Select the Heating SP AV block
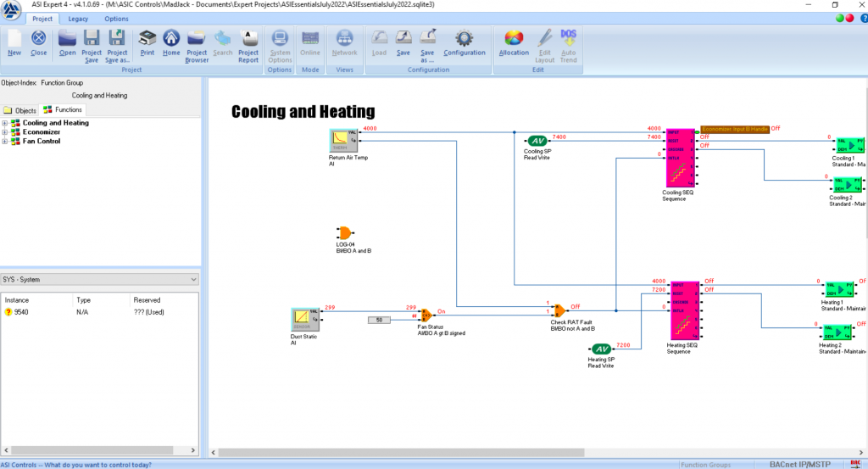Viewport: 868px width, 469px height. [x=601, y=349]
